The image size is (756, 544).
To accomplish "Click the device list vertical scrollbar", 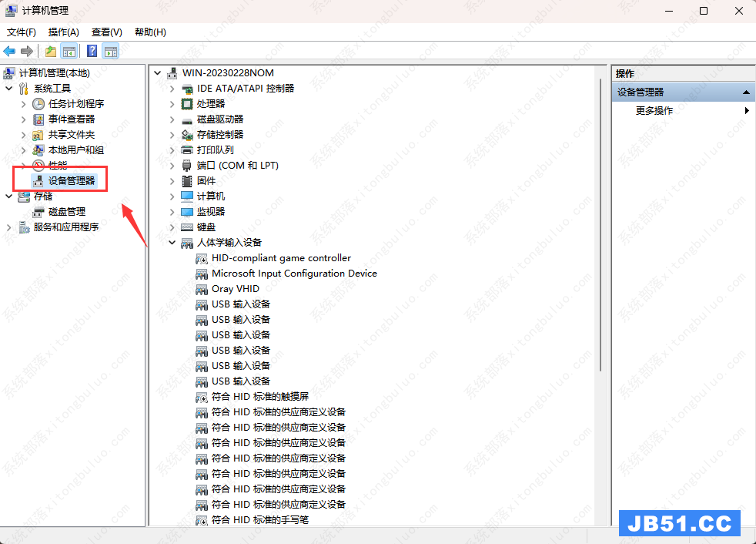I will [599, 231].
